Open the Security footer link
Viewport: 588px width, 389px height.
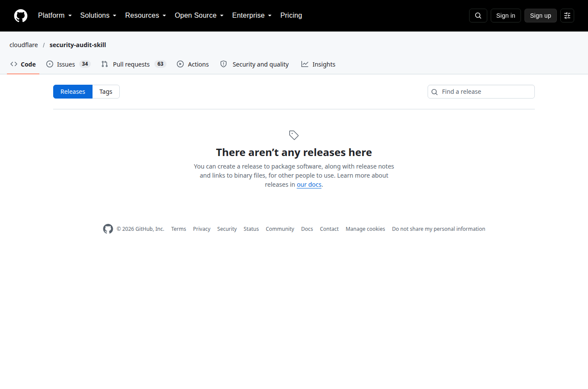[227, 229]
